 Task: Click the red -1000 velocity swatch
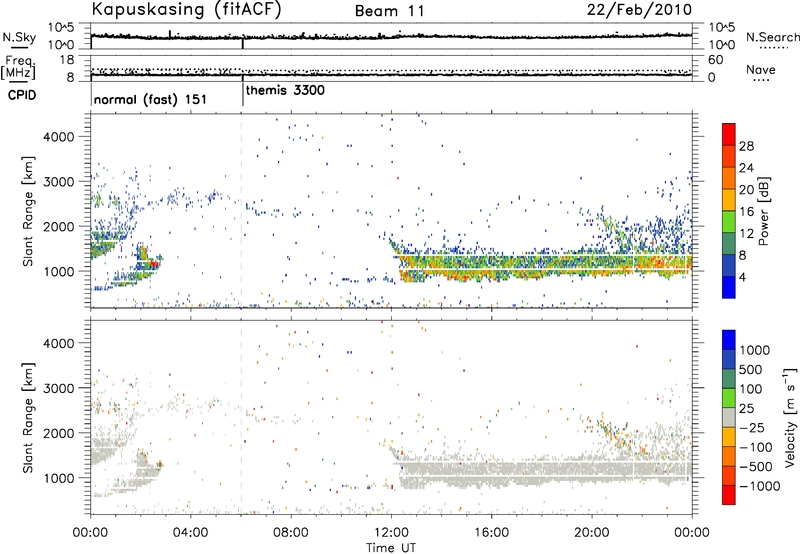729,495
